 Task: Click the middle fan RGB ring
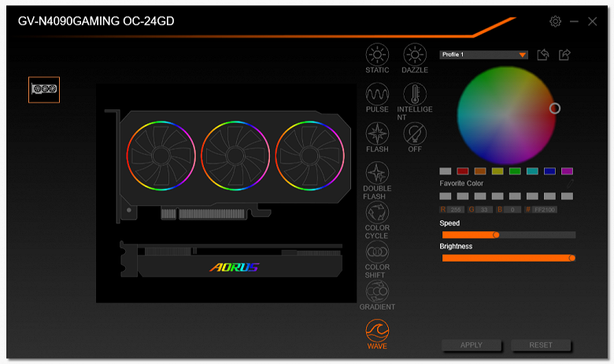pyautogui.click(x=235, y=156)
